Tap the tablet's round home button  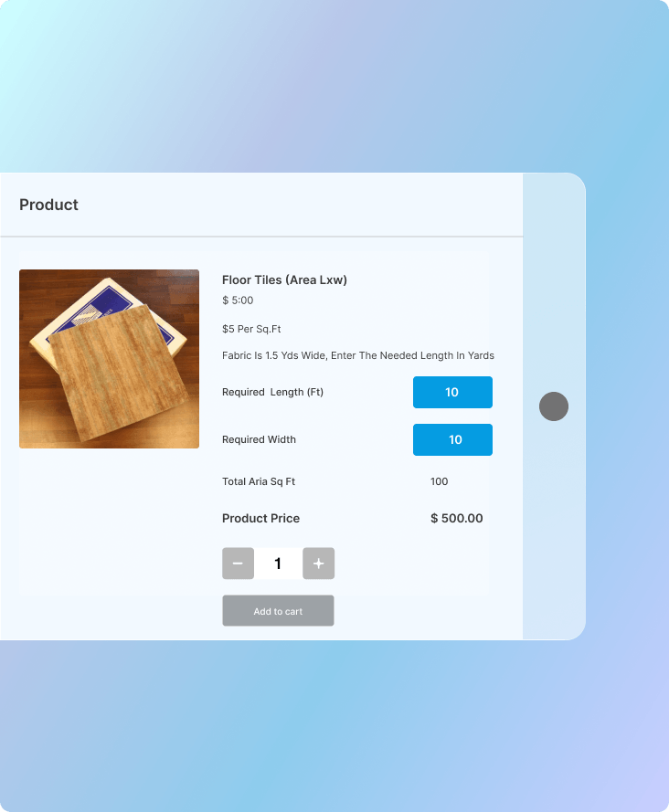554,406
